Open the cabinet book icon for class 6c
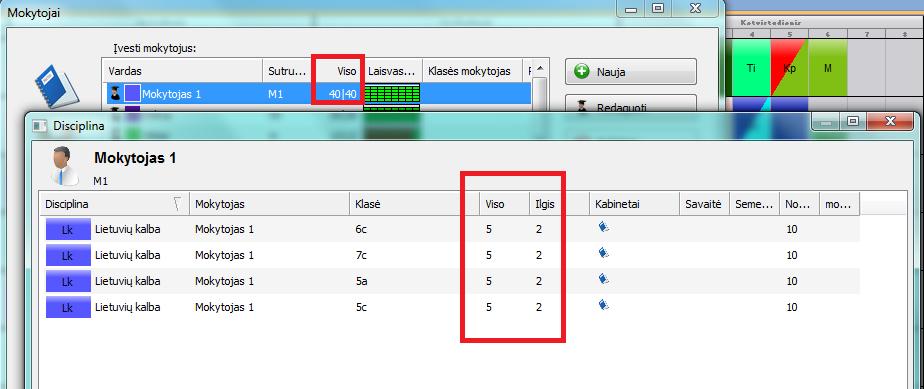 pos(603,227)
